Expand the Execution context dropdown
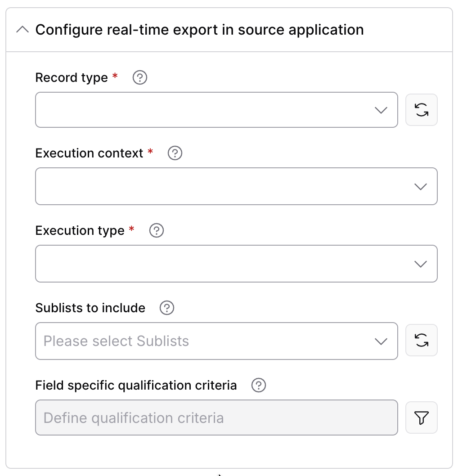This screenshot has width=458, height=476. tap(236, 186)
